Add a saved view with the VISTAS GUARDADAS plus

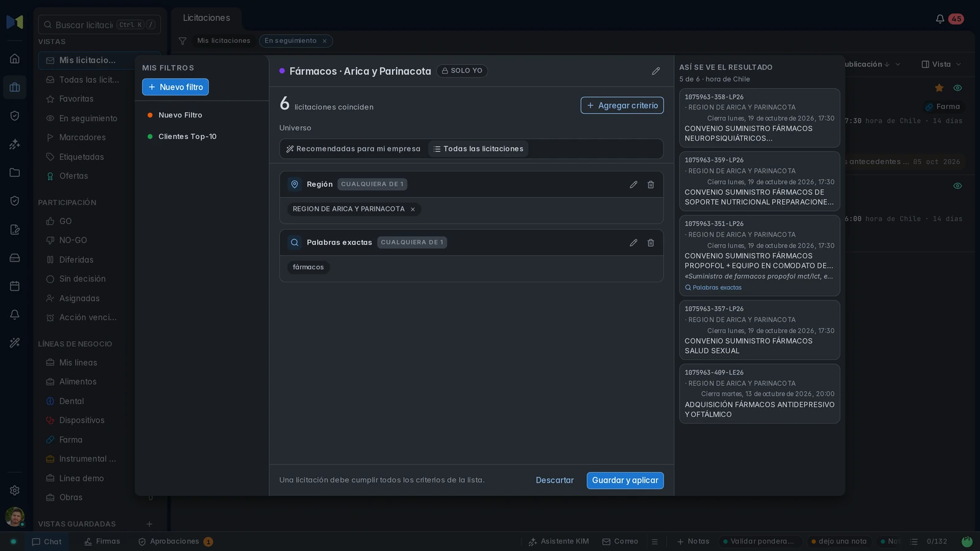click(x=149, y=524)
